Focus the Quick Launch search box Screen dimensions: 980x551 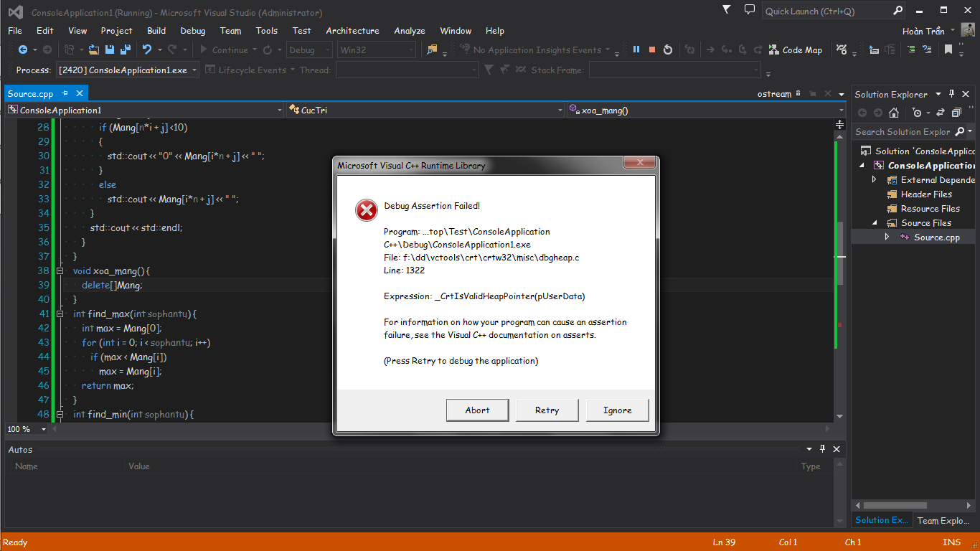826,11
